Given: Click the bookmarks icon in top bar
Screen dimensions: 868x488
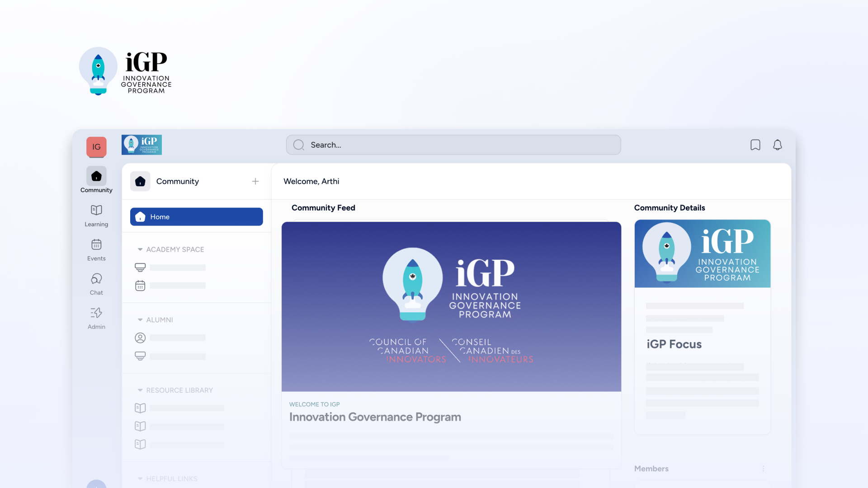Looking at the screenshot, I should 755,145.
